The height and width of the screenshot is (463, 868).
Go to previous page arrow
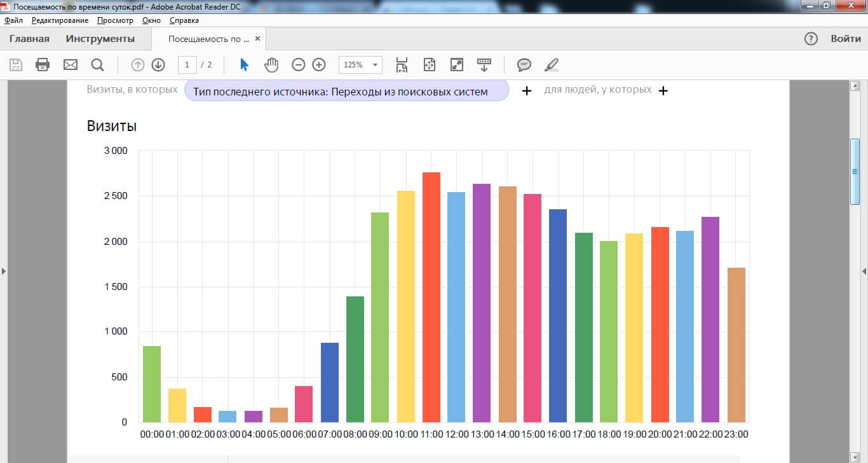point(138,65)
